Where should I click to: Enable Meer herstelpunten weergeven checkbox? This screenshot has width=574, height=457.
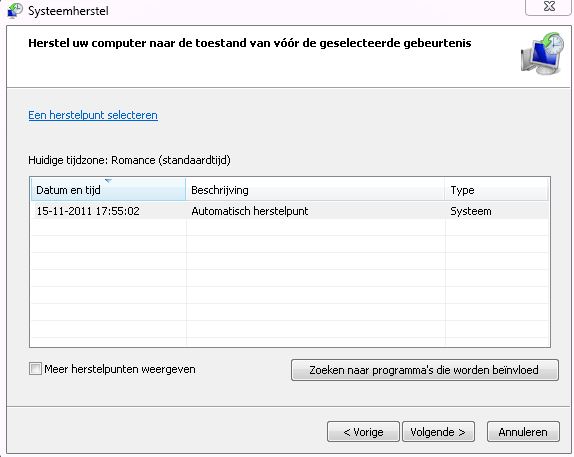pos(35,368)
